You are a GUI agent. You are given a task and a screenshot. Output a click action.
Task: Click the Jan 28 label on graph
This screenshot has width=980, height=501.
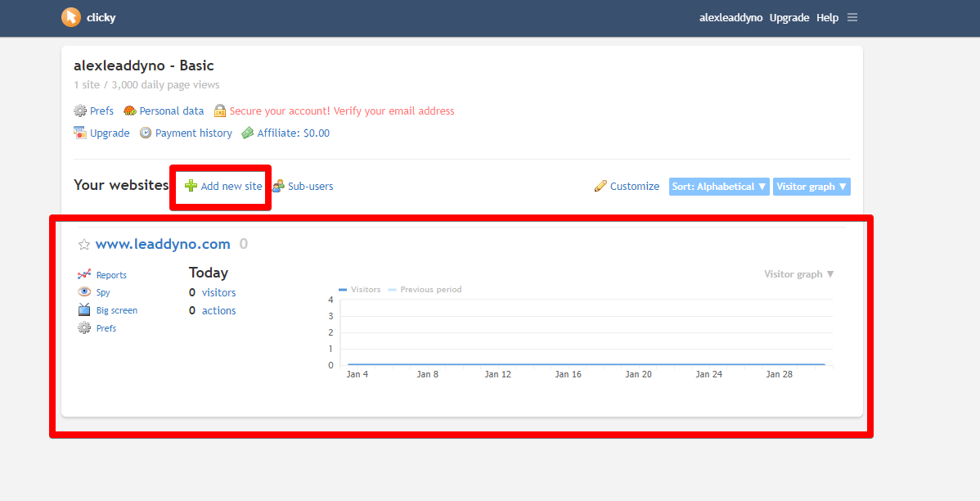coord(780,374)
